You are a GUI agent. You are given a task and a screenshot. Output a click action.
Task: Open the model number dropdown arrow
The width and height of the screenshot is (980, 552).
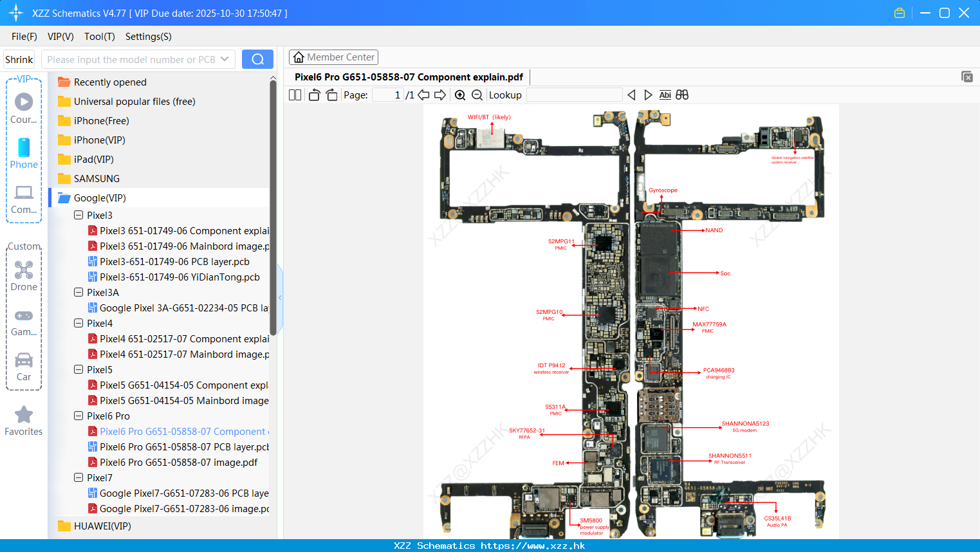(225, 59)
